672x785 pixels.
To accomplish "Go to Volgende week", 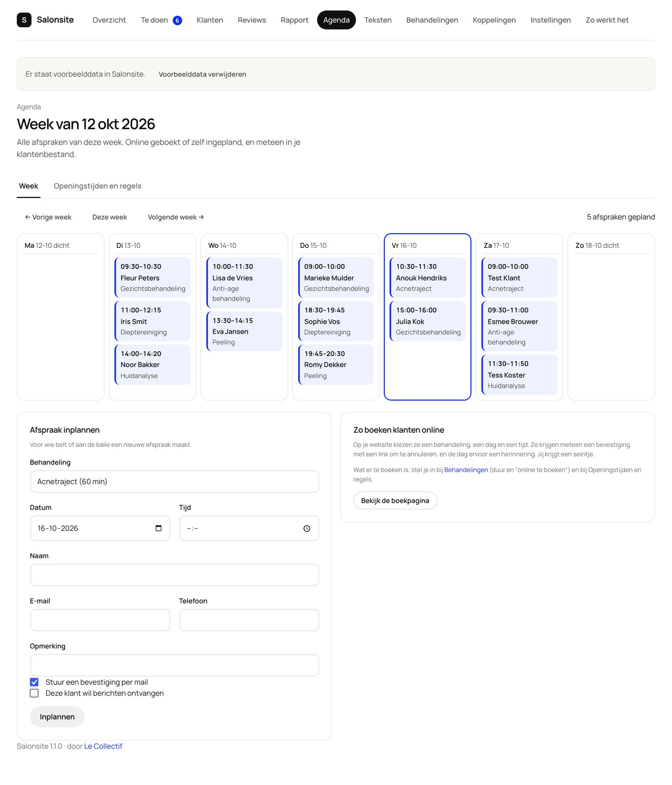I will (176, 217).
